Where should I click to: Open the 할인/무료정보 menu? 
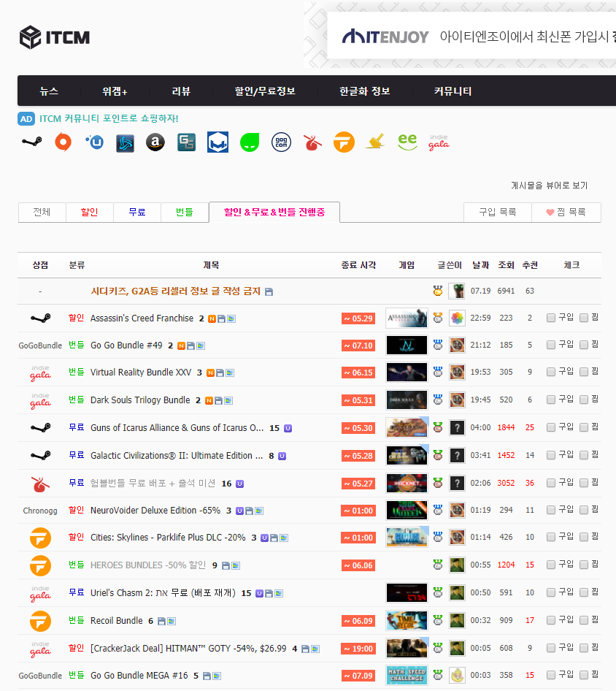point(265,91)
